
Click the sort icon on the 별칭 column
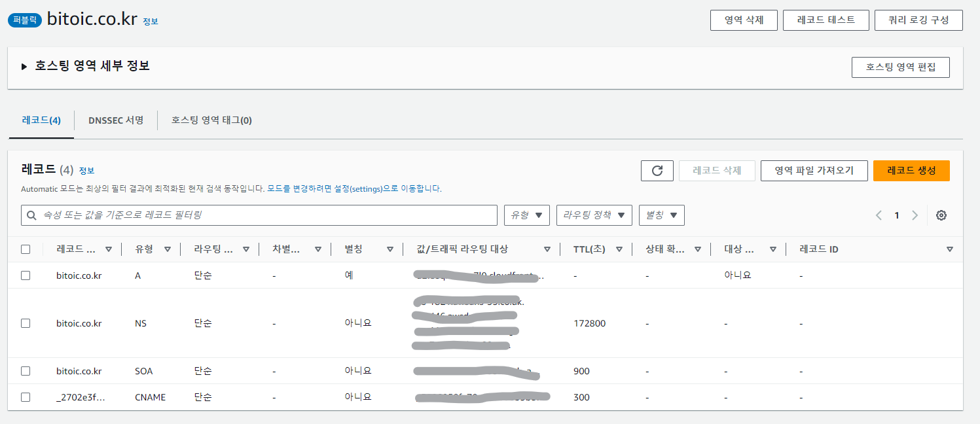click(390, 249)
